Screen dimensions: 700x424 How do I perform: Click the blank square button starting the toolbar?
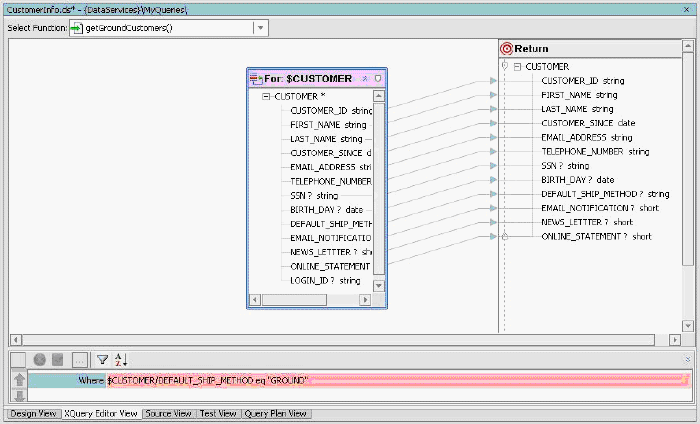pos(18,359)
